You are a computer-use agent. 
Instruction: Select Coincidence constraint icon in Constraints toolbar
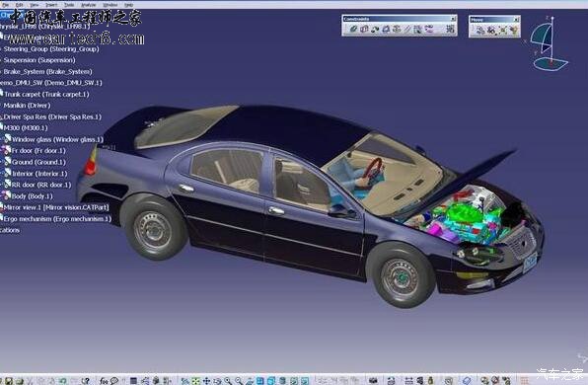point(353,29)
